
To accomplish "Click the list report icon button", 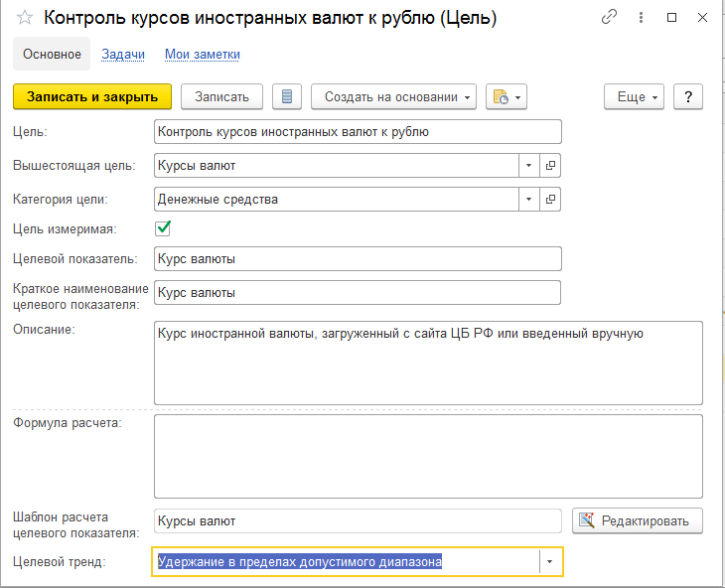I will [288, 96].
